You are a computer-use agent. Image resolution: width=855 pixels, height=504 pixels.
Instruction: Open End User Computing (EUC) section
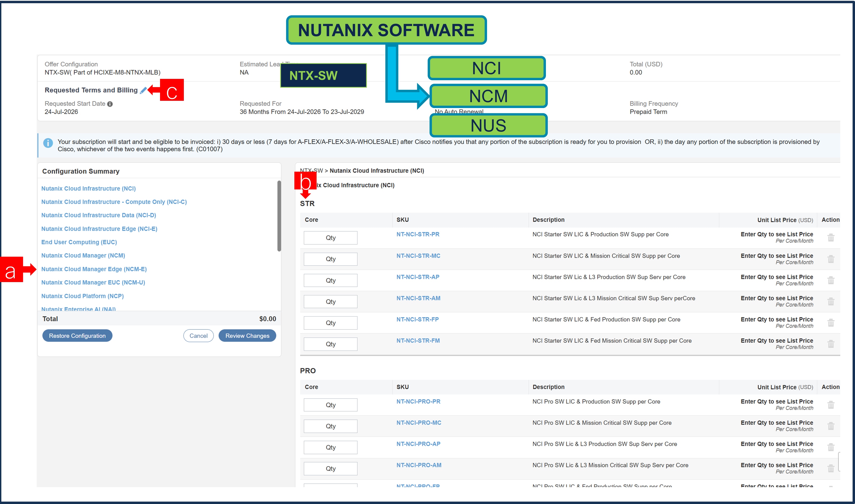click(79, 242)
